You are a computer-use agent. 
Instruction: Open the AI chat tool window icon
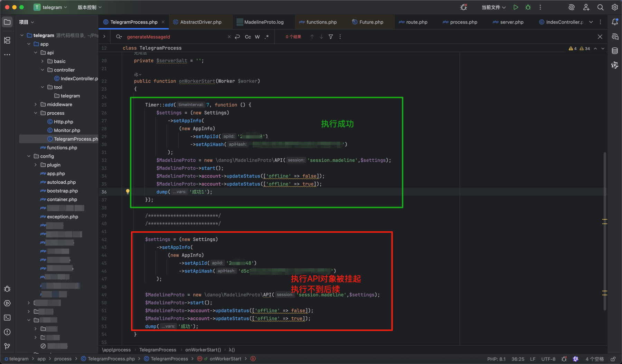(x=615, y=37)
